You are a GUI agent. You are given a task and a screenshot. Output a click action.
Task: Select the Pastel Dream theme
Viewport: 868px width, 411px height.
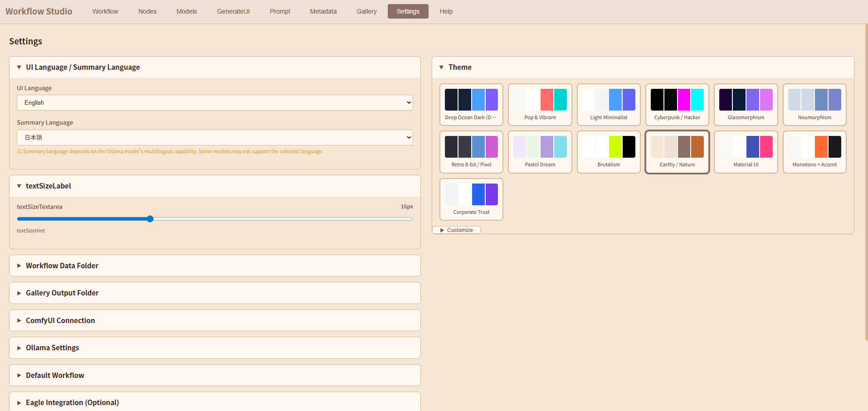pos(540,152)
